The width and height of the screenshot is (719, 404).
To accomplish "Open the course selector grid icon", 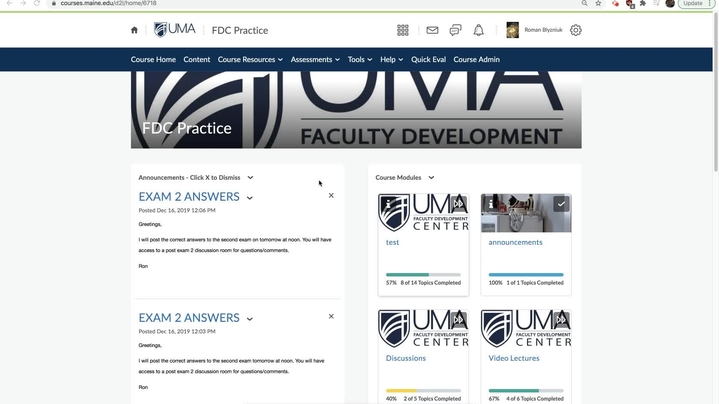I will click(403, 30).
